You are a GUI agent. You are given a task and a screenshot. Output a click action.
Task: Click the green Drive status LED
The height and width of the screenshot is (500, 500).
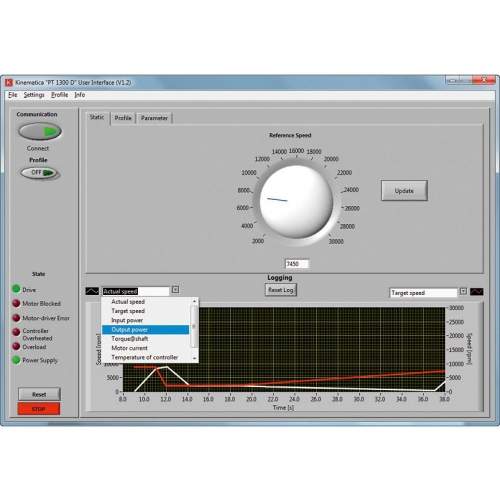click(16, 289)
